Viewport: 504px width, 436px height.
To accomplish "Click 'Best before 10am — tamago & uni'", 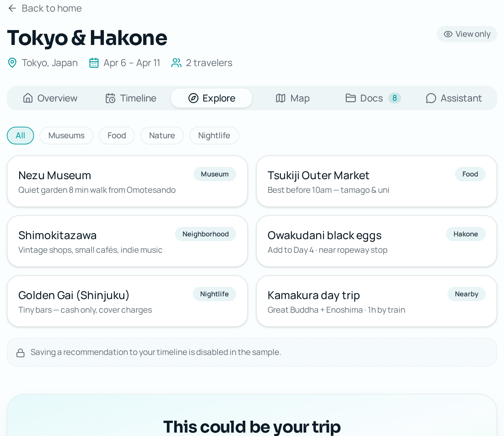I will click(328, 190).
